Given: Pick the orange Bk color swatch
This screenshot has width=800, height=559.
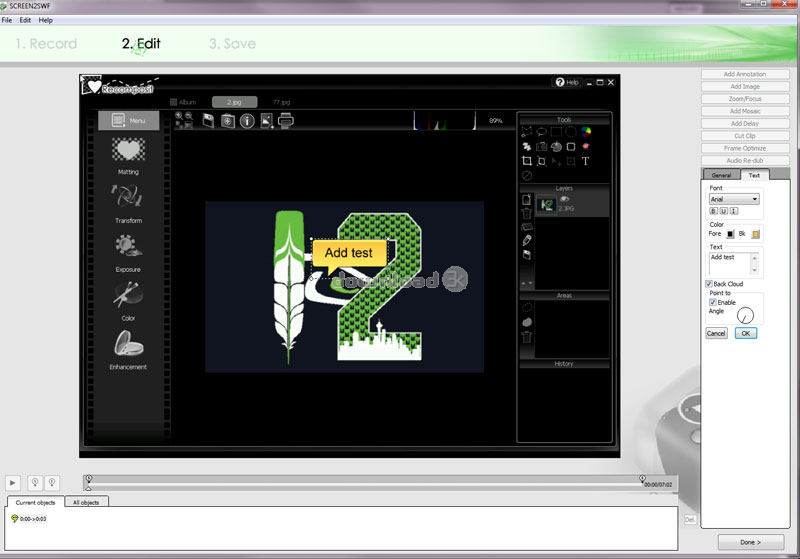Looking at the screenshot, I should pos(756,234).
